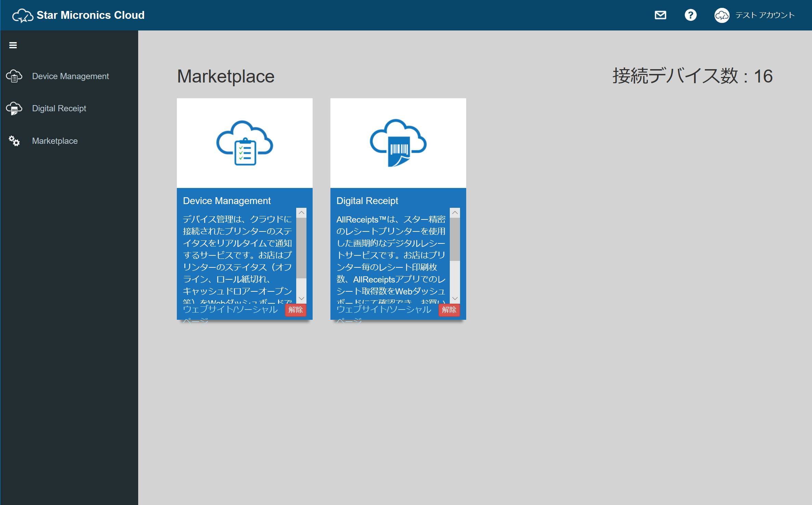This screenshot has height=505, width=812.
Task: Click 解除 button on Digital Receipt card
Action: coord(449,310)
